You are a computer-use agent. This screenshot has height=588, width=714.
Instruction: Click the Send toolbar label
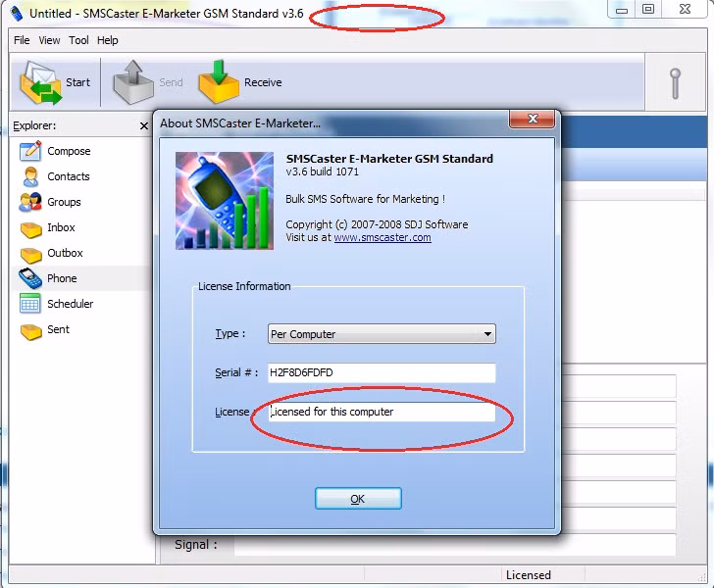[171, 82]
